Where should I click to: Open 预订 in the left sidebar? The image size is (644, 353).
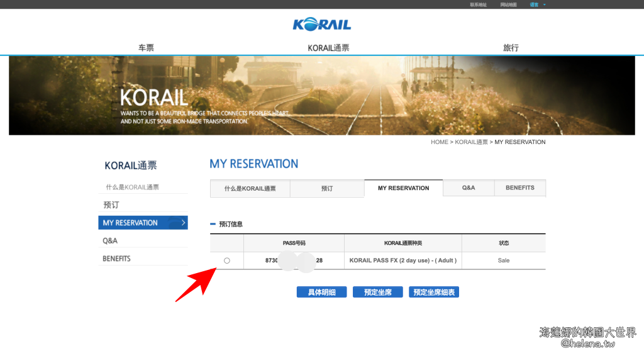[x=111, y=205]
